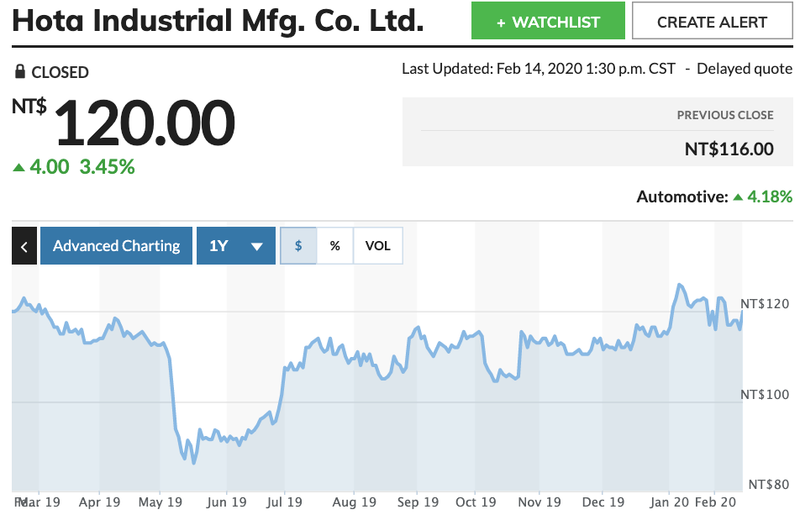Image resolution: width=800 pixels, height=514 pixels.
Task: Click the Delayed quote text
Action: (x=744, y=69)
